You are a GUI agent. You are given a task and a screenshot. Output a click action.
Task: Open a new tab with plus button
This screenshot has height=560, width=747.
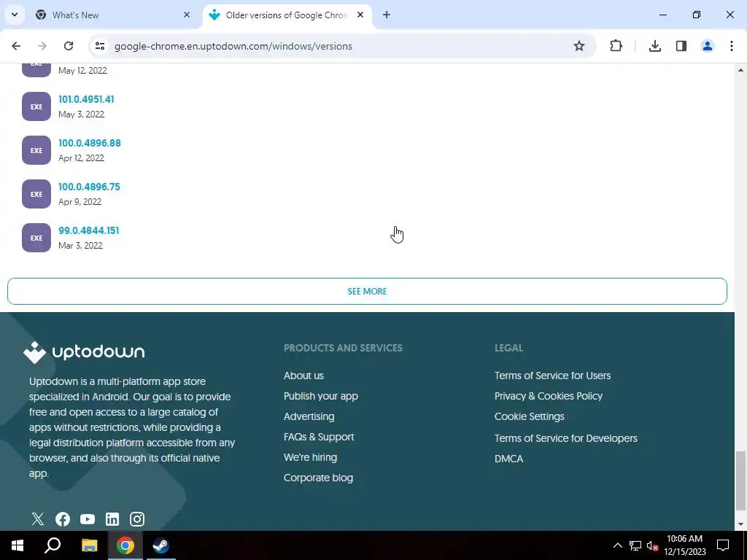[x=387, y=15]
